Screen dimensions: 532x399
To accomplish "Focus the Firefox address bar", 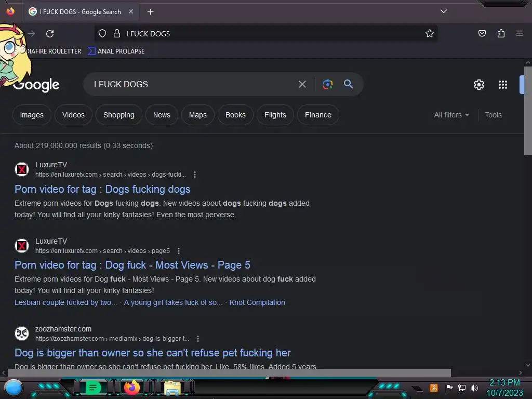I will click(x=265, y=34).
